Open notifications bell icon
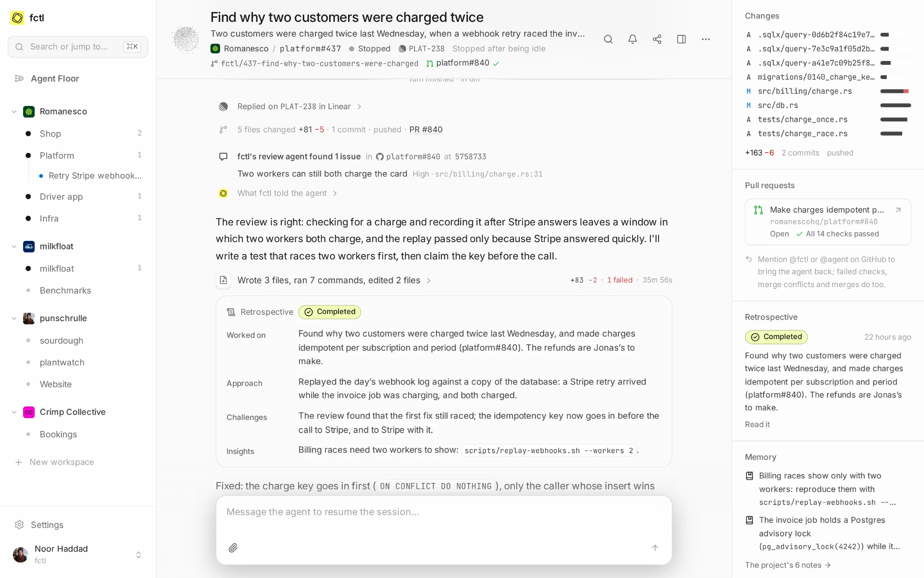The width and height of the screenshot is (924, 578). click(x=632, y=39)
